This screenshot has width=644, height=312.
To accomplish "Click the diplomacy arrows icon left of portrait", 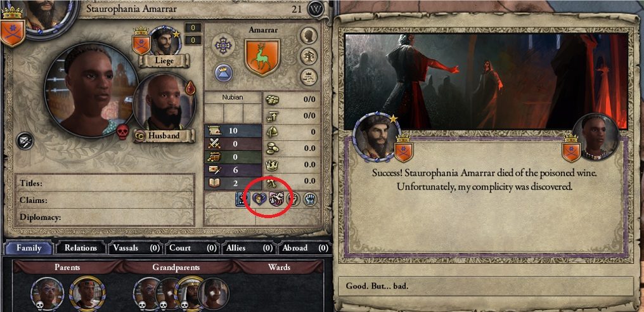I will 24,141.
